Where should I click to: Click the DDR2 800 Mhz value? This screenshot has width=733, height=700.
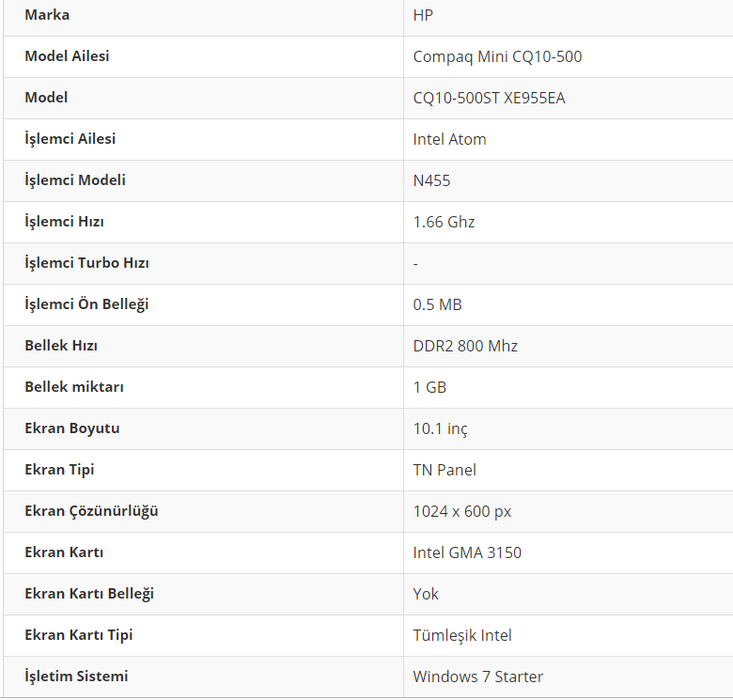(465, 346)
